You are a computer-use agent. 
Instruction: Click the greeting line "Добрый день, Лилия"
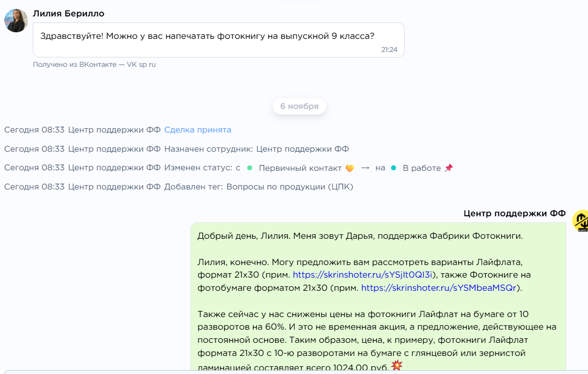point(360,236)
